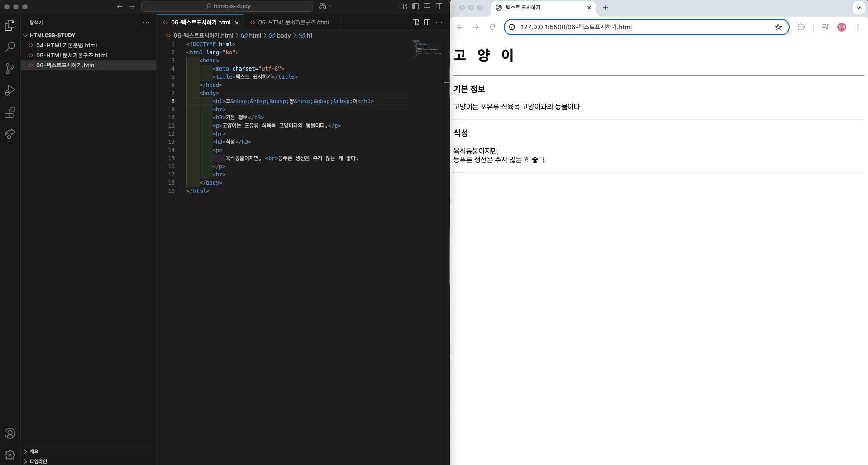This screenshot has width=868, height=465.
Task: Open Manage settings gear in VS Code
Action: (10, 455)
